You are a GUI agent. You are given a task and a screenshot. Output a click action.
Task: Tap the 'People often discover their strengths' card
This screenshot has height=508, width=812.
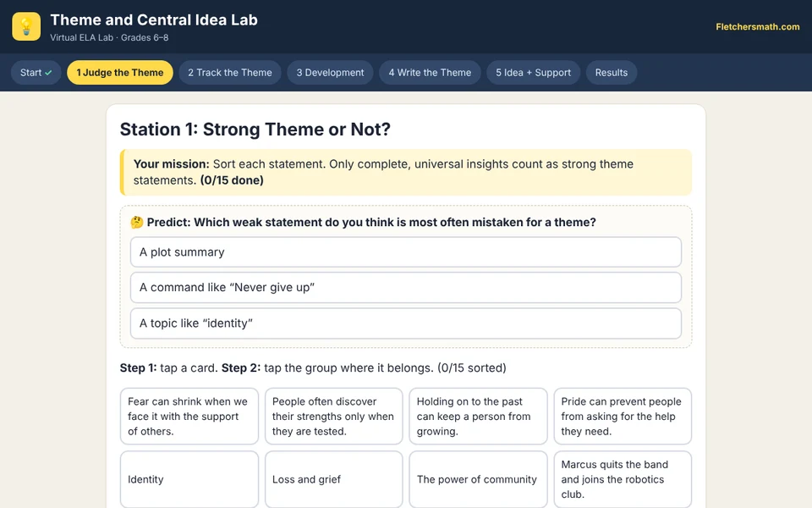[x=333, y=417]
